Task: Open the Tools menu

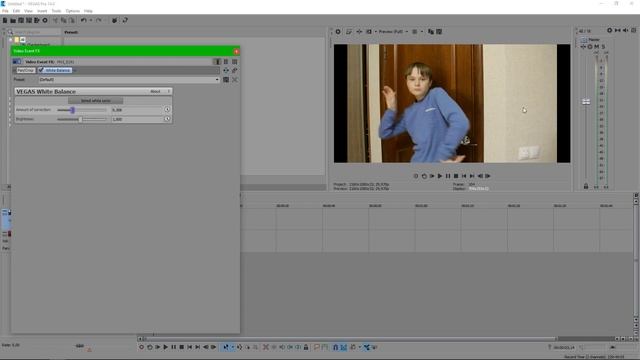Action: point(56,11)
